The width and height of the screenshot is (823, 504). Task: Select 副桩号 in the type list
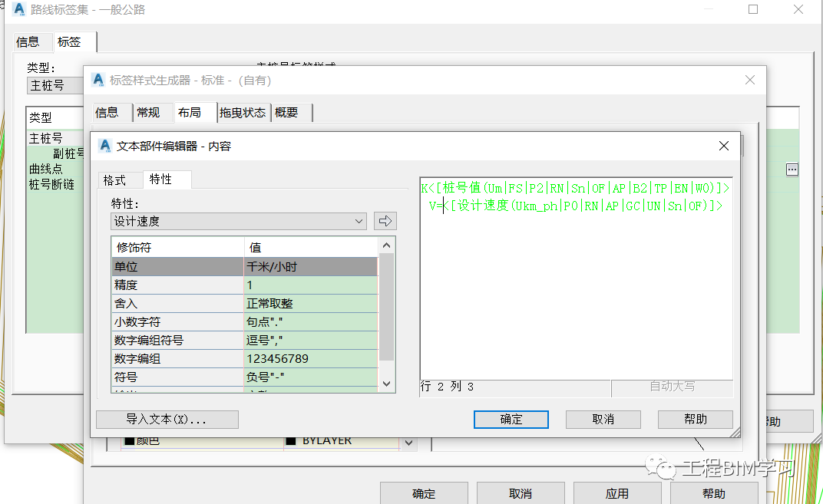68,153
